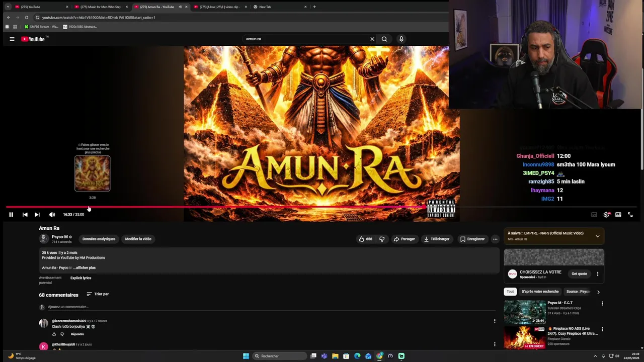
Task: Open the more actions ellipsis under the video
Action: click(495, 239)
